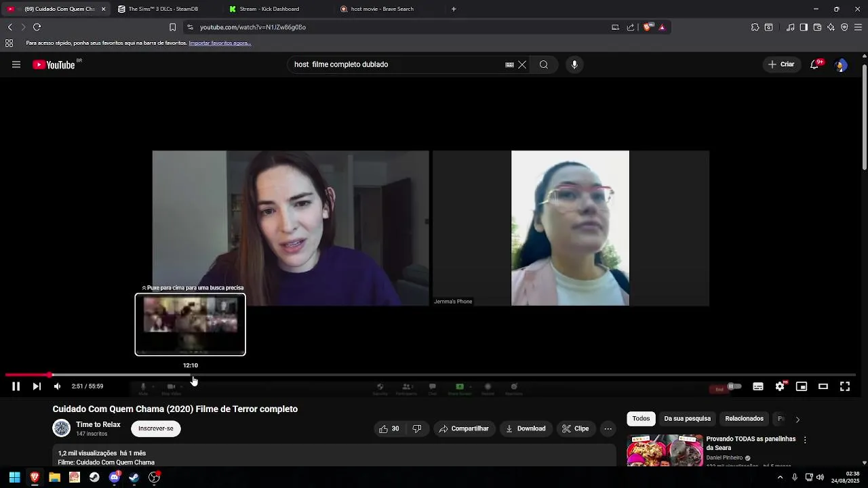Viewport: 868px width, 488px height.
Task: Select the Relacionados chip
Action: pos(744,419)
